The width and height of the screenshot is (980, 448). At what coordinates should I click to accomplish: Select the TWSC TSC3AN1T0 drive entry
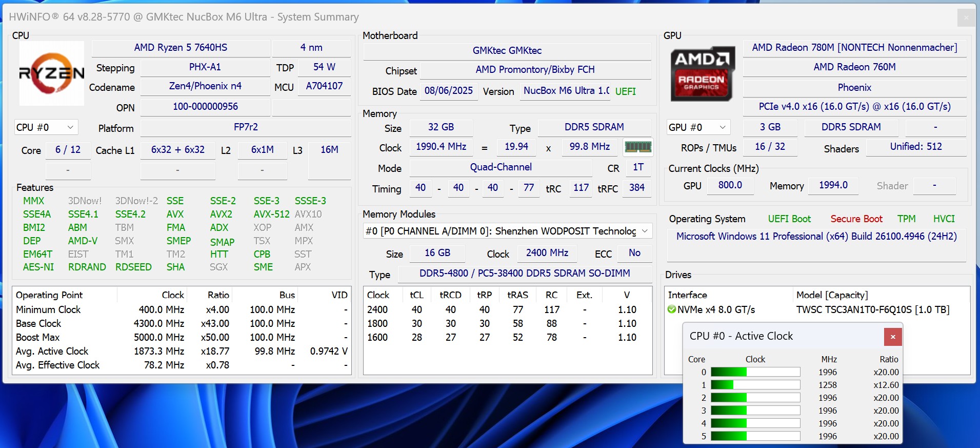tap(872, 309)
